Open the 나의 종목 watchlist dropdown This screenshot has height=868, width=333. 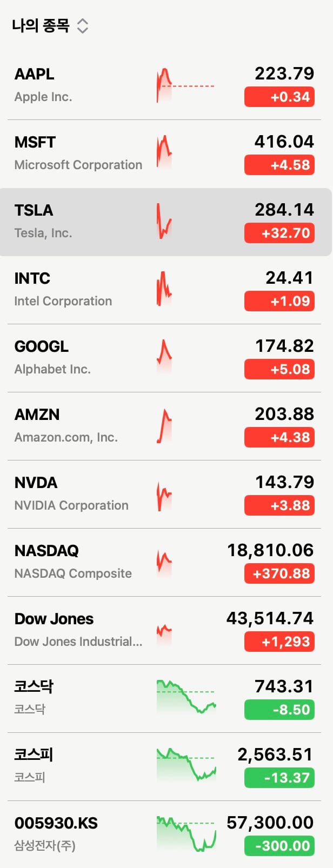50,25
